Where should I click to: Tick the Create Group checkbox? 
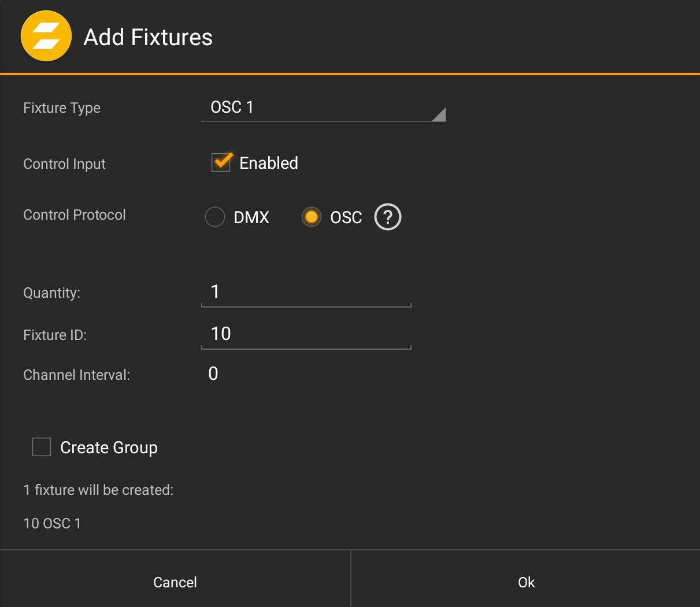(42, 447)
